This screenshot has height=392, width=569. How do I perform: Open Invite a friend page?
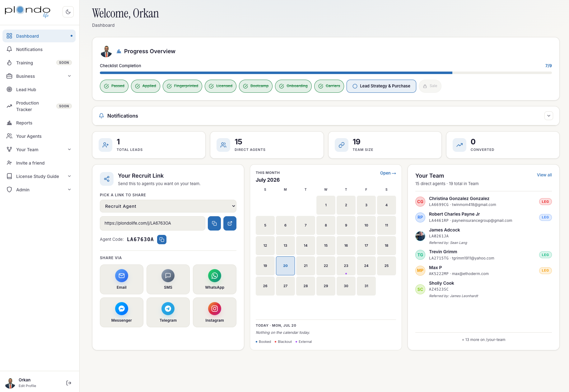point(39,163)
